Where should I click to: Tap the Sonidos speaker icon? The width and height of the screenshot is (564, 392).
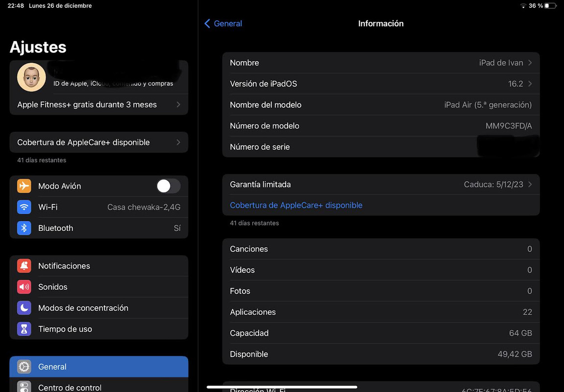tap(24, 287)
